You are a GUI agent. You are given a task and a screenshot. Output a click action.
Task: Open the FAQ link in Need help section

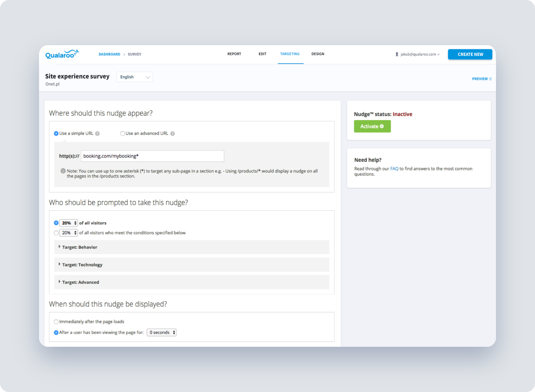pyautogui.click(x=394, y=169)
